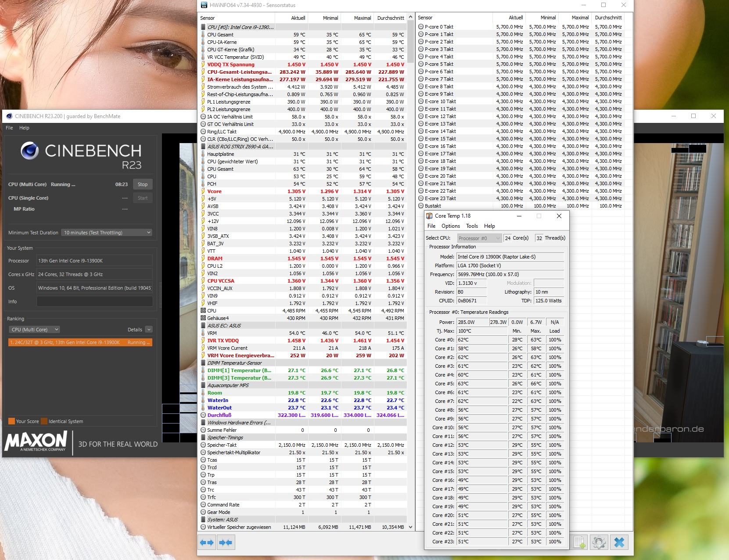The width and height of the screenshot is (729, 560).
Task: Expand the Details arrow in Cinebench Ranking
Action: pos(149,330)
